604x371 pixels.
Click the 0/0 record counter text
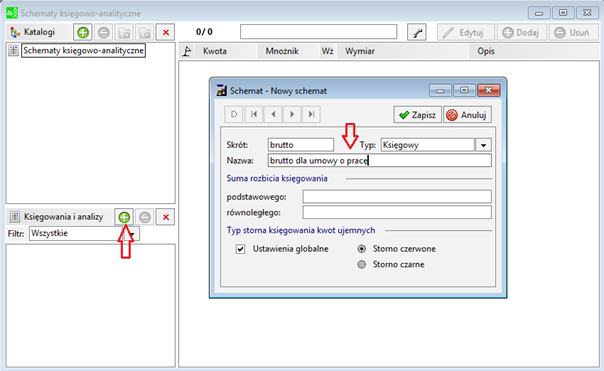pos(204,32)
